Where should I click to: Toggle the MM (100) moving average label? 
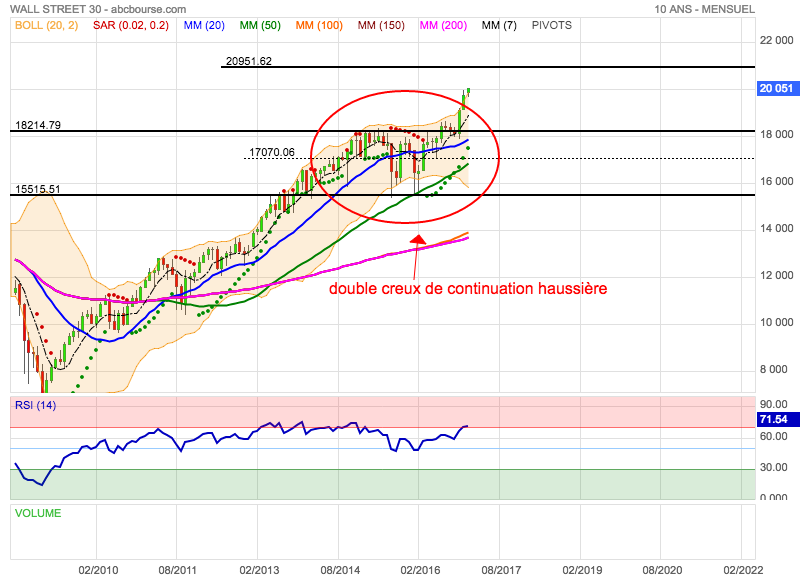tap(319, 26)
